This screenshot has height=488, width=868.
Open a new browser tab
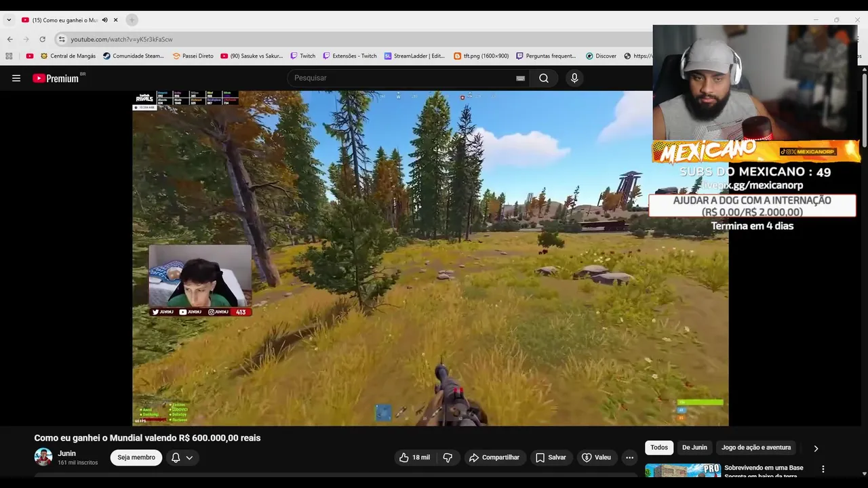132,20
